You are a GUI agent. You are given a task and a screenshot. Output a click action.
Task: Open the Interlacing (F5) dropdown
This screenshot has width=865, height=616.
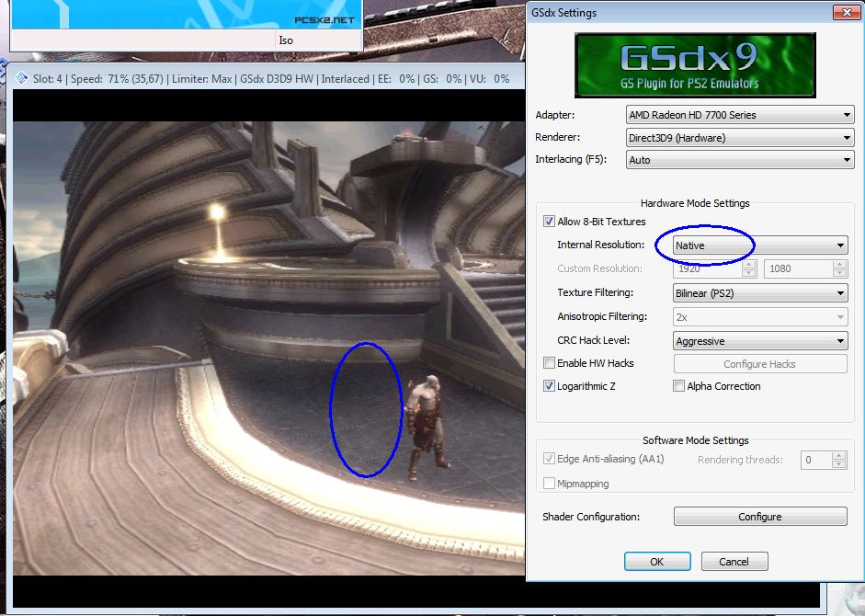tap(740, 160)
